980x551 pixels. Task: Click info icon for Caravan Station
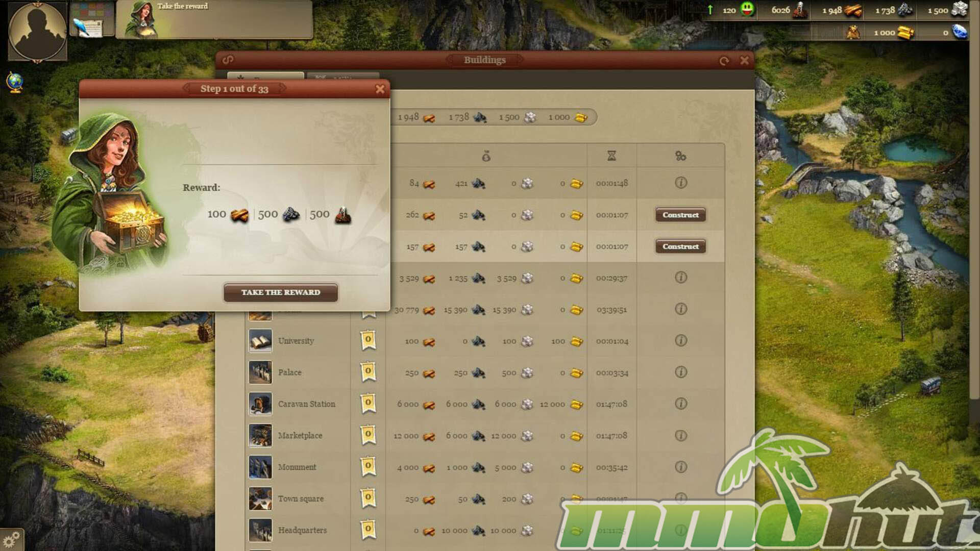pos(680,404)
